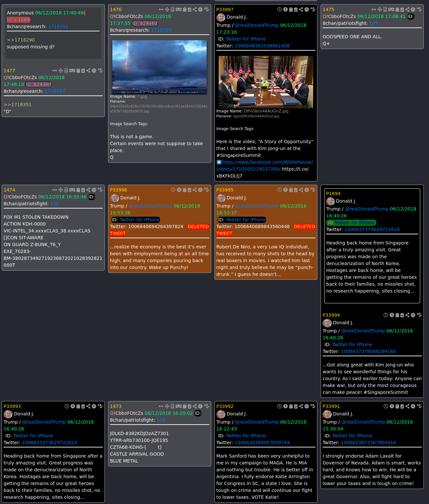This screenshot has height=504, width=429.
Task: Click the clock outline icon on post P33997
Action: (x=279, y=9)
